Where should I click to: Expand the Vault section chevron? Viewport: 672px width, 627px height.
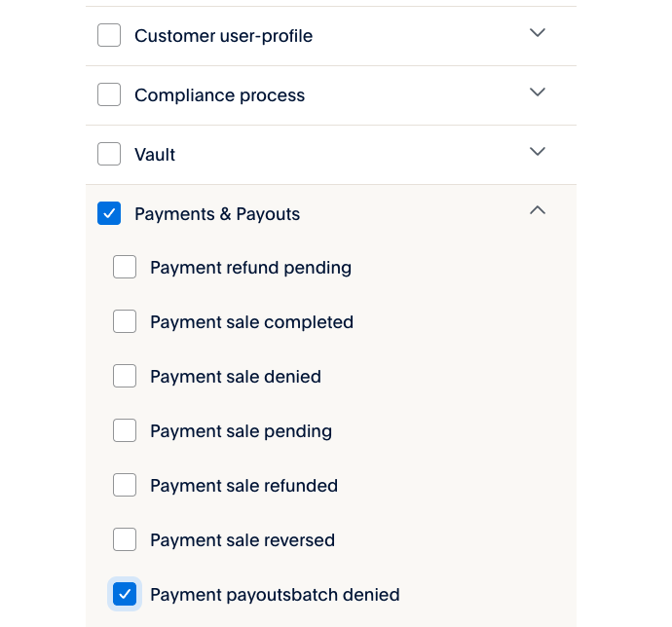click(537, 152)
